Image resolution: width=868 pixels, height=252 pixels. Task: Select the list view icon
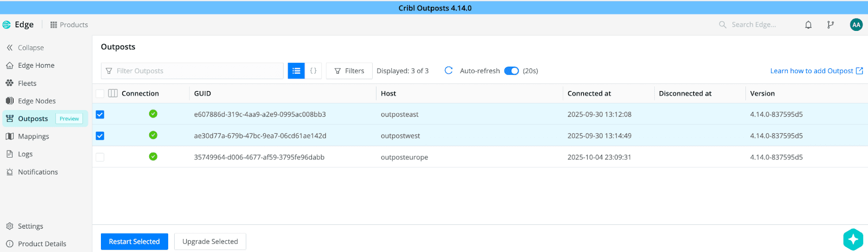(x=296, y=71)
